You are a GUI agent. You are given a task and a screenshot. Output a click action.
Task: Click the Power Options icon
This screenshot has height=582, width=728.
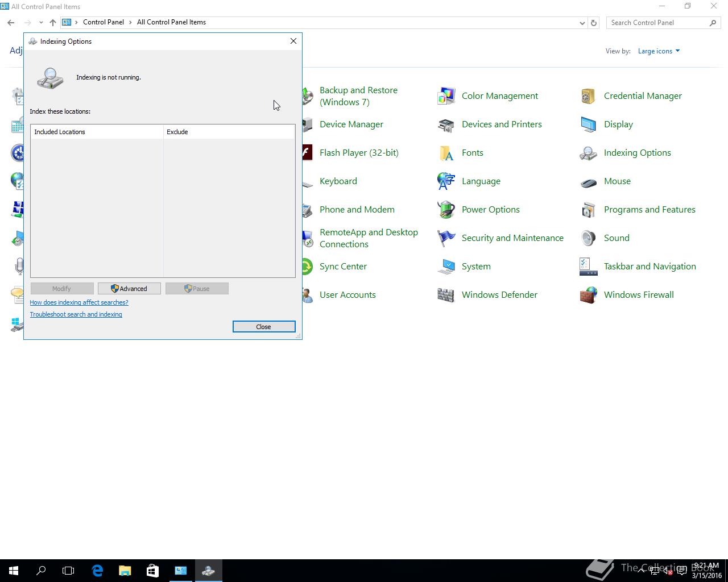pyautogui.click(x=446, y=210)
